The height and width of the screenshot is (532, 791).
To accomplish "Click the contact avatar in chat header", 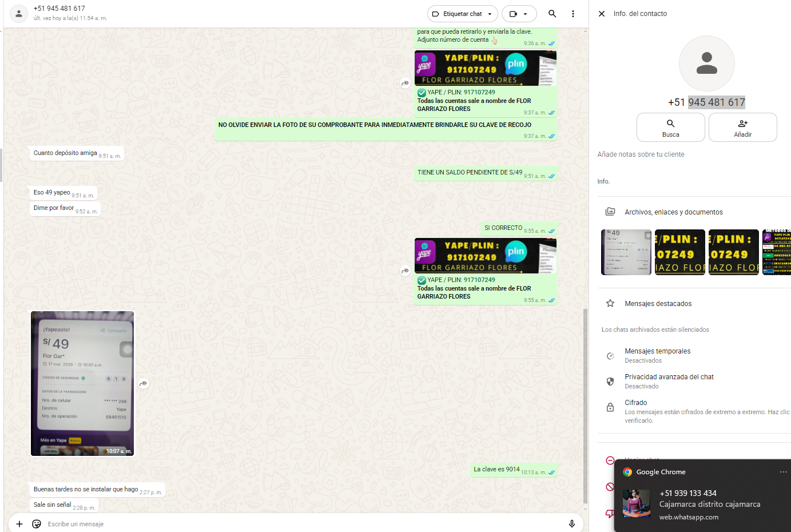I will [19, 14].
